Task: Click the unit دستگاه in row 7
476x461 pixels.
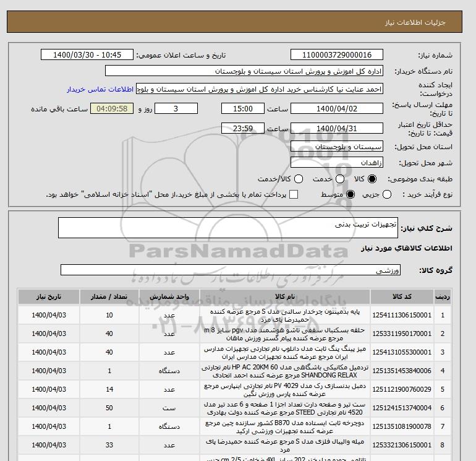Action: (169, 426)
